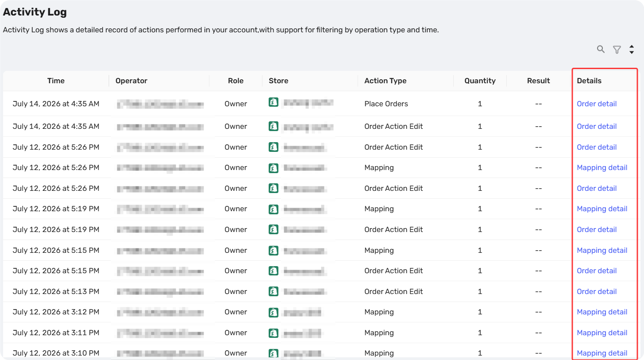Click Order Action Edit cell in the 5:19 PM row
This screenshot has width=644, height=360.
(393, 229)
